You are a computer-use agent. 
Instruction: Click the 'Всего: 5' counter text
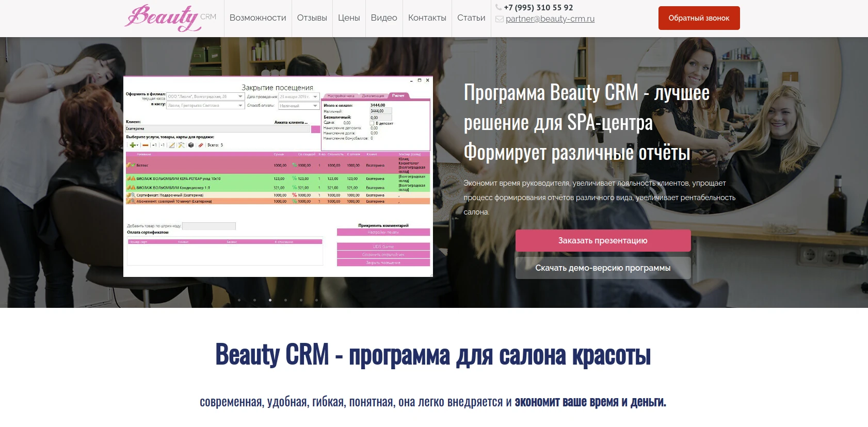(215, 145)
